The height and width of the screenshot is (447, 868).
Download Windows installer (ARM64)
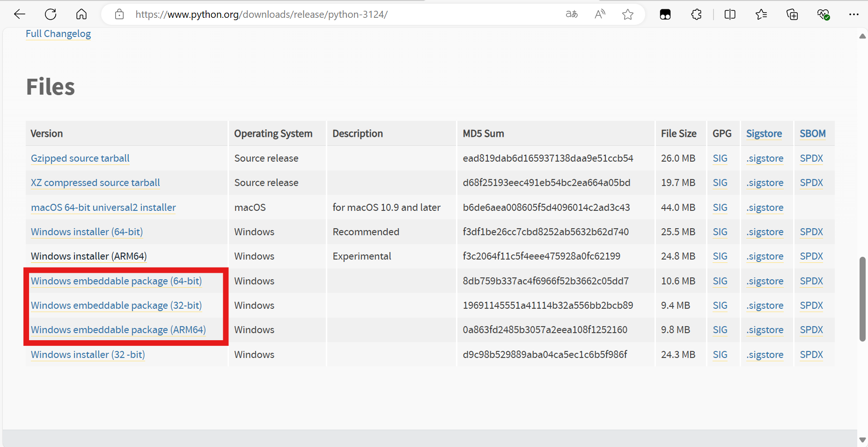[x=88, y=256]
